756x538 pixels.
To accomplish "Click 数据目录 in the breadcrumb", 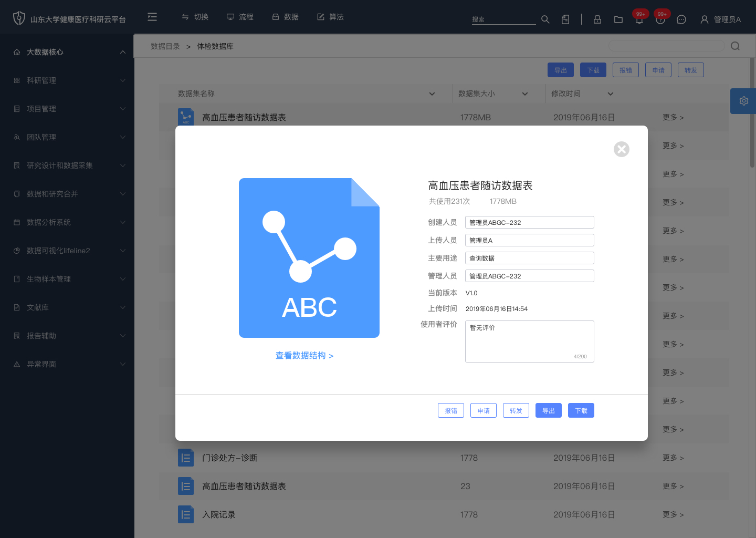I will click(x=165, y=46).
